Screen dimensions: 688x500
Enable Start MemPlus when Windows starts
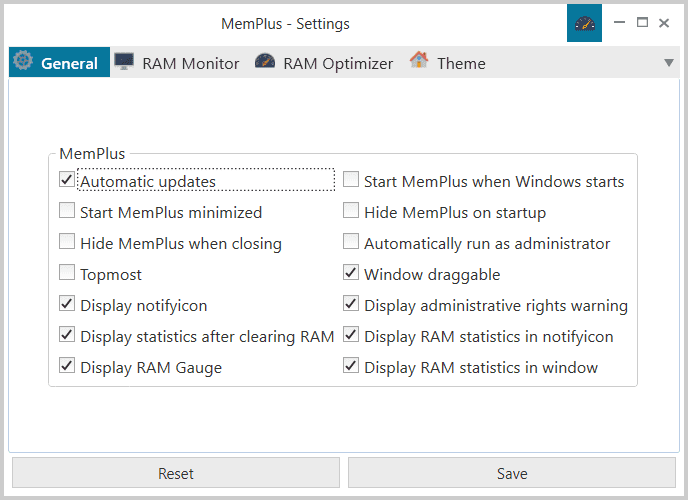351,181
